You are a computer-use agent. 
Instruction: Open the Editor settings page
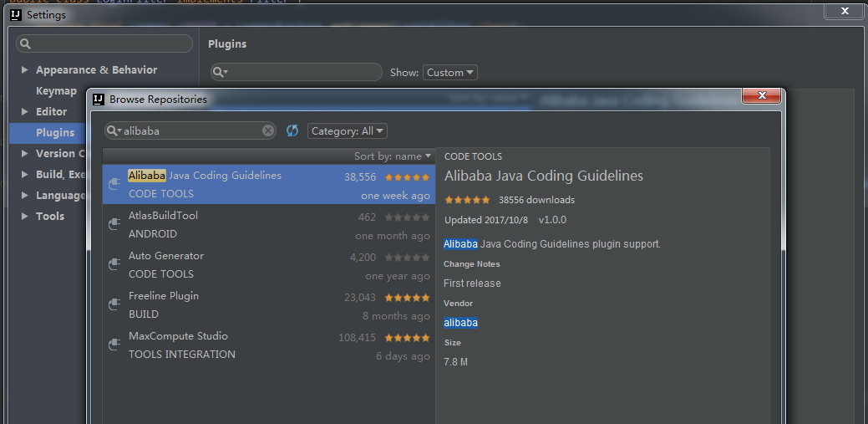coord(51,111)
